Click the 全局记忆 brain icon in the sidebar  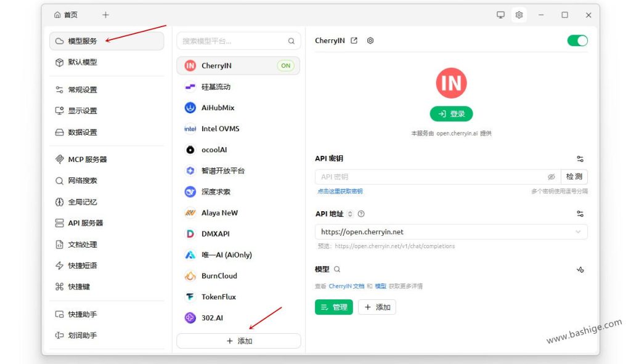coord(59,202)
